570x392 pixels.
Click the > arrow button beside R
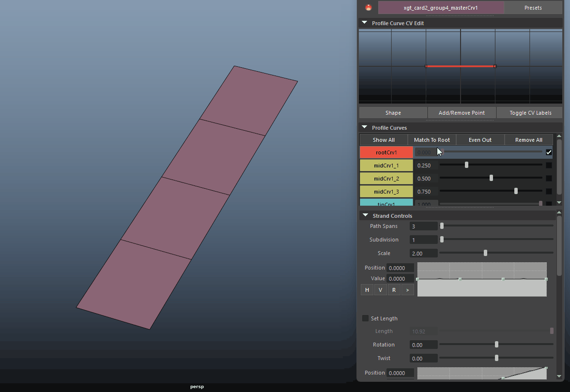[x=407, y=290]
